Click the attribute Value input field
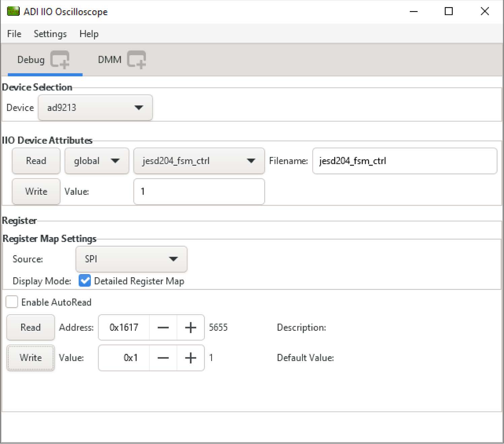Screen dimensions: 504x444 [x=199, y=191]
